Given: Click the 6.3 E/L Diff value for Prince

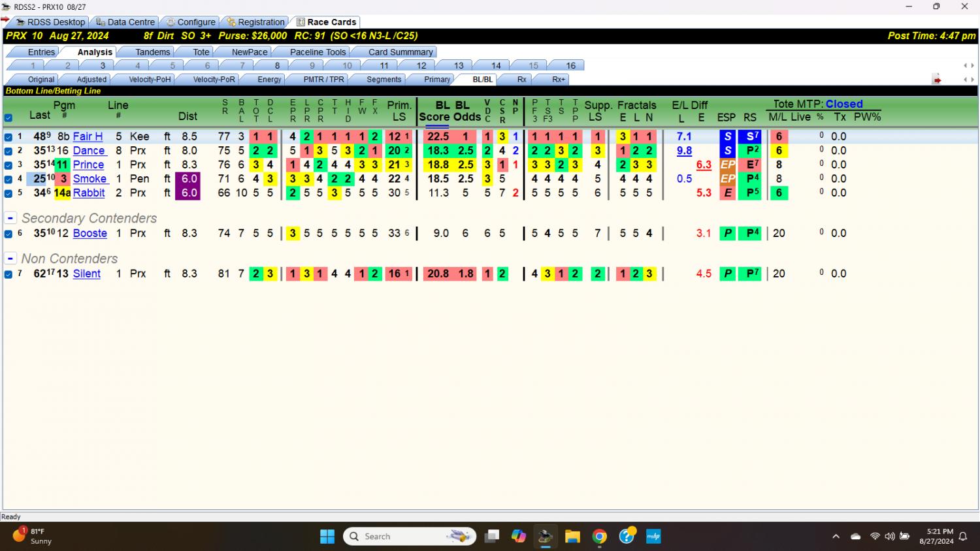Looking at the screenshot, I should click(x=704, y=165).
